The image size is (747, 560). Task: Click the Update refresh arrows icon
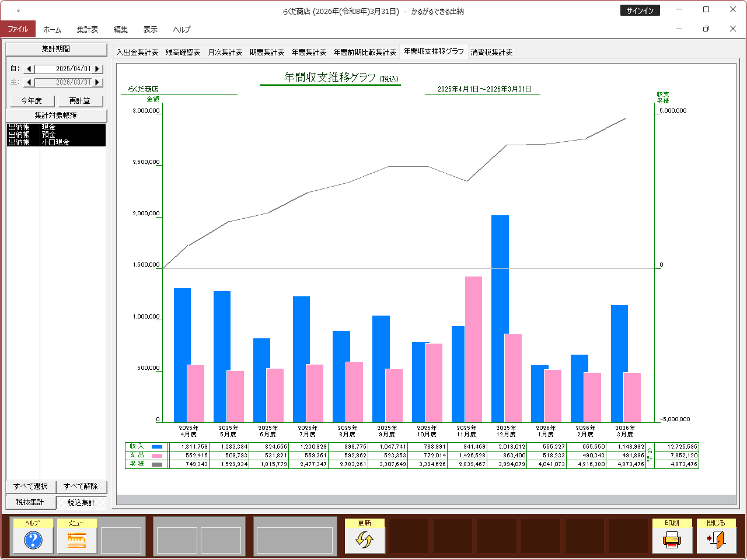[x=364, y=540]
